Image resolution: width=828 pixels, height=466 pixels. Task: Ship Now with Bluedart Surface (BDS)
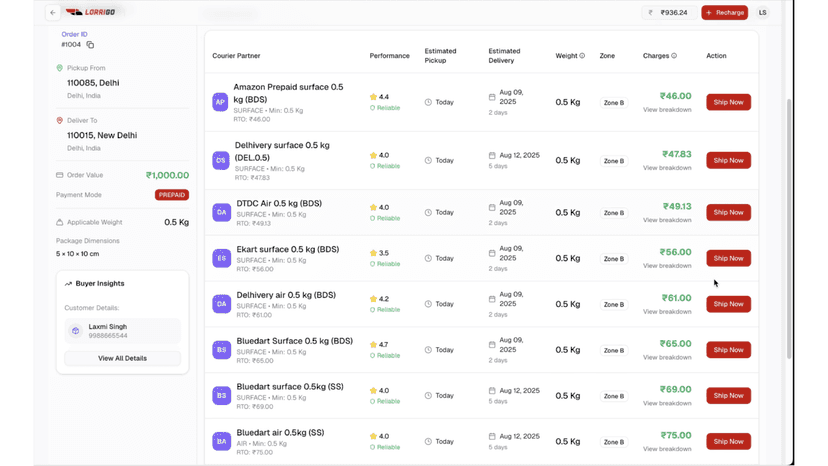click(x=728, y=350)
